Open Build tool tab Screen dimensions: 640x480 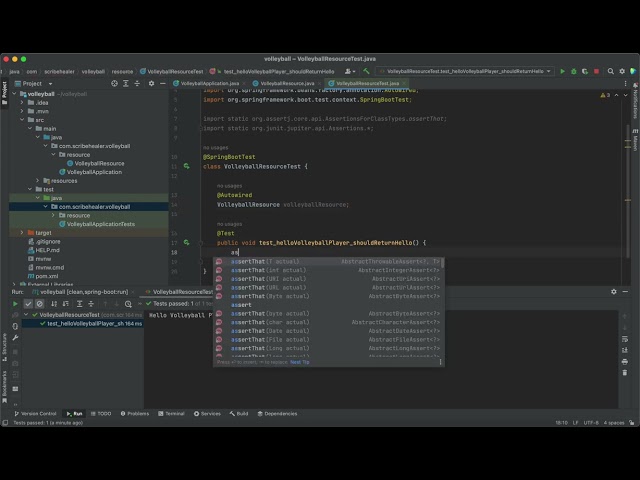239,413
